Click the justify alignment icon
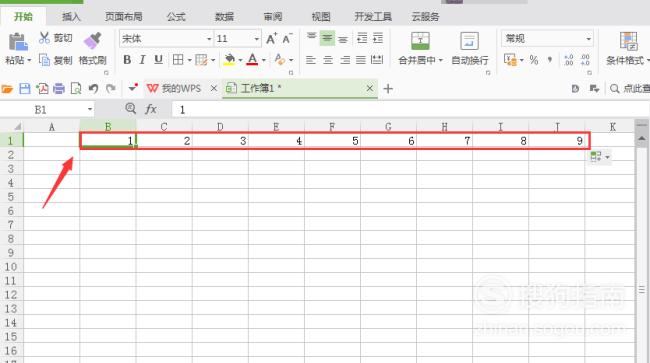The image size is (650, 363). [x=361, y=60]
